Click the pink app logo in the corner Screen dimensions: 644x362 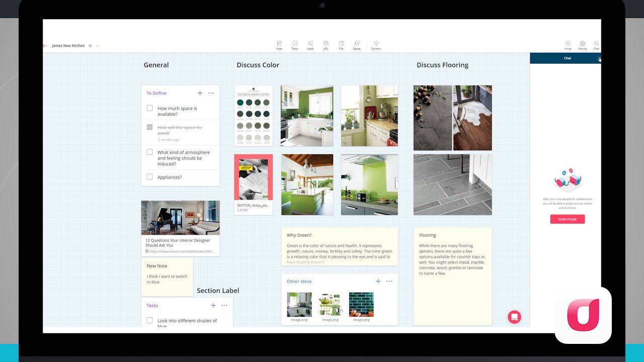pos(583,315)
